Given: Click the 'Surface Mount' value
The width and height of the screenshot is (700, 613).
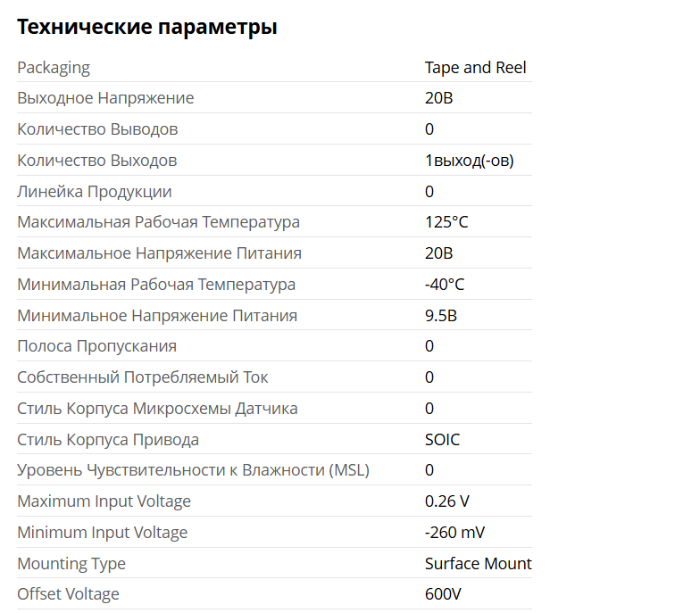Looking at the screenshot, I should tap(478, 564).
